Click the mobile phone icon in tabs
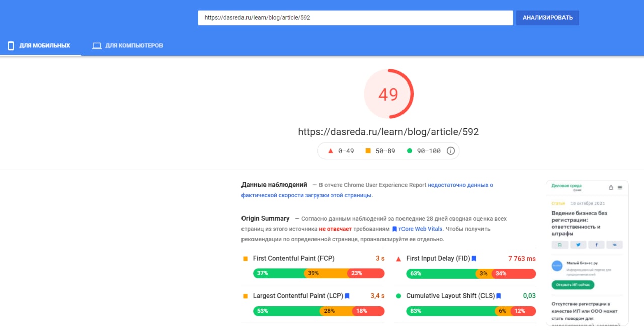 click(x=10, y=46)
